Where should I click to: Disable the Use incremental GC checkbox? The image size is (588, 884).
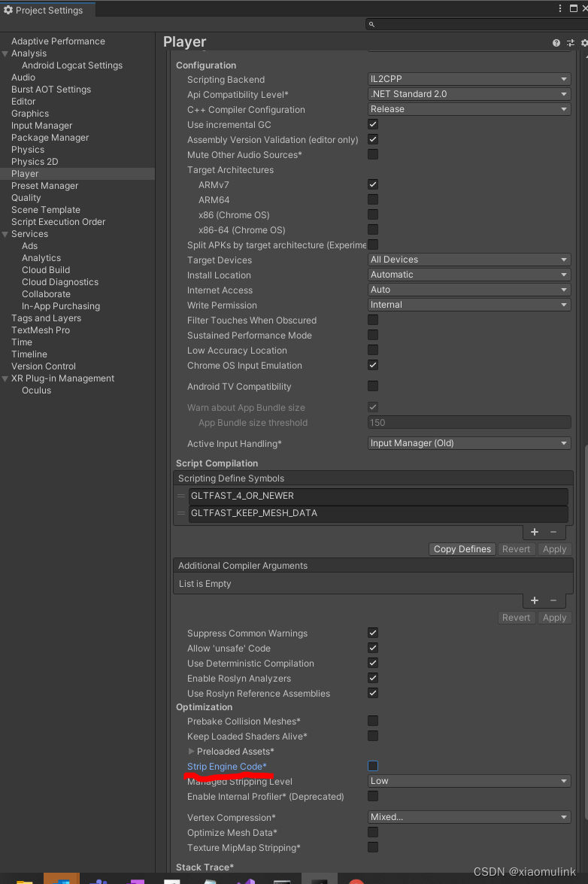coord(373,124)
